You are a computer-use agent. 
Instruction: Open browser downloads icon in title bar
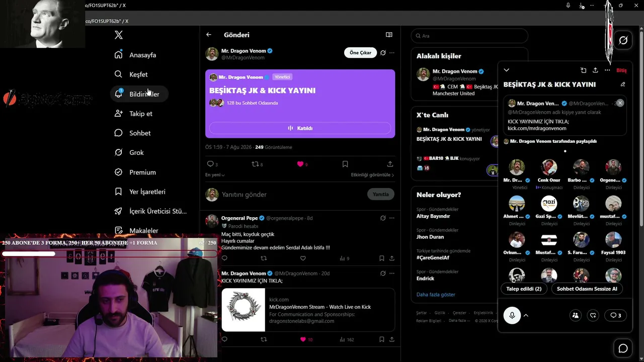tap(581, 6)
